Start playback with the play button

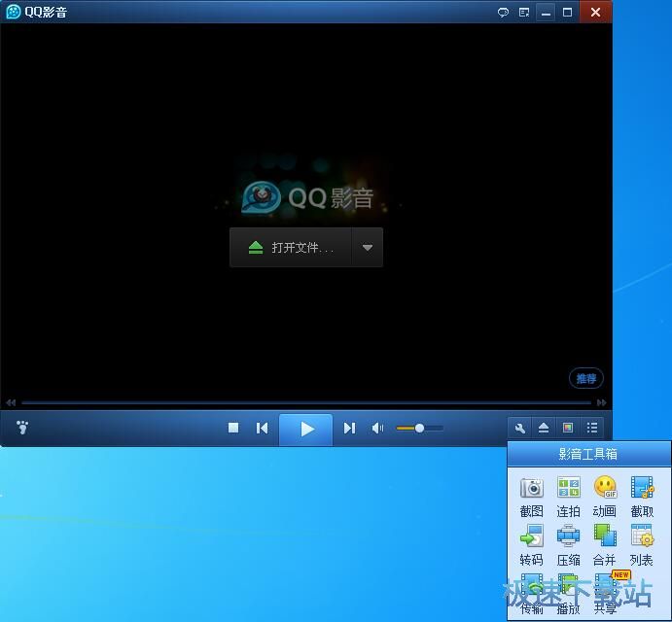point(306,429)
